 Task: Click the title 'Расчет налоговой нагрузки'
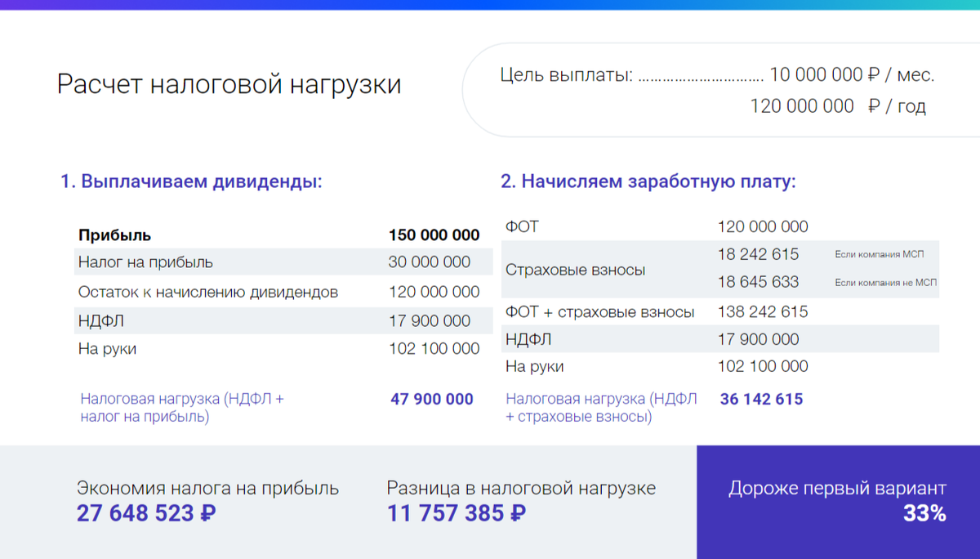tap(229, 84)
